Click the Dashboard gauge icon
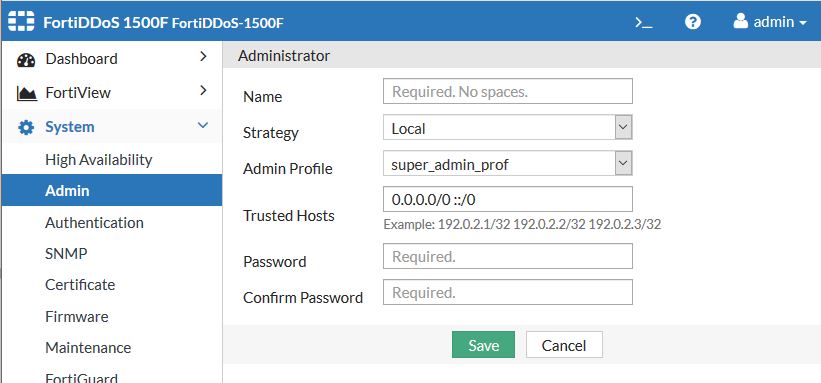Screen dimensions: 821x383 coord(26,60)
